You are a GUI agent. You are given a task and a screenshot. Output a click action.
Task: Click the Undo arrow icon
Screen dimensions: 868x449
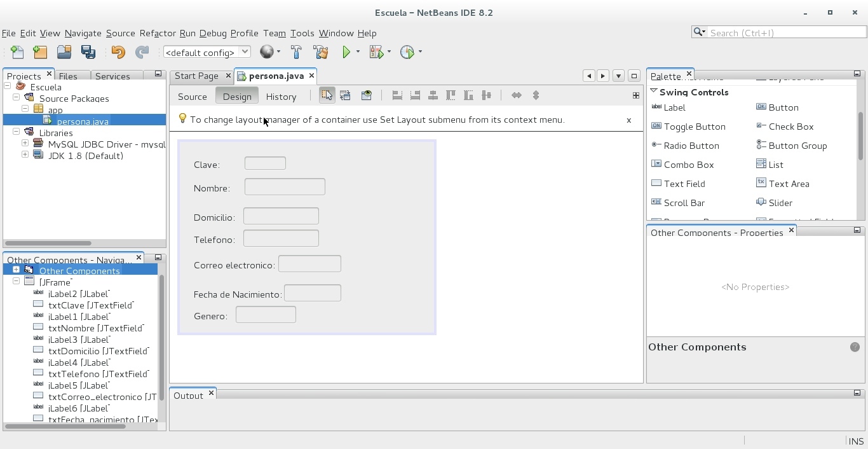tap(118, 52)
